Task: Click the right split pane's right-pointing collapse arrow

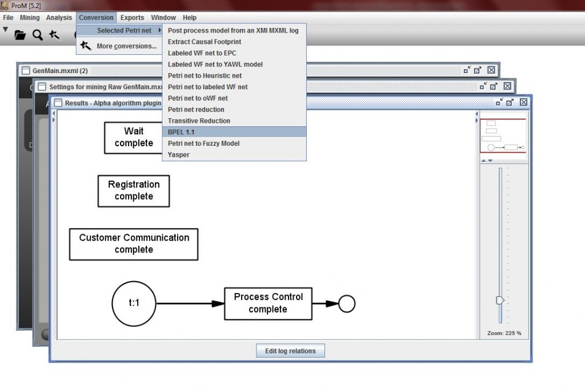Action: [476, 120]
